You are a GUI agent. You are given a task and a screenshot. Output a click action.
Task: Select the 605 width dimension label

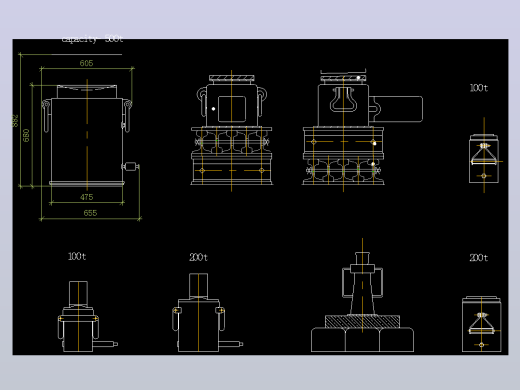(86, 63)
